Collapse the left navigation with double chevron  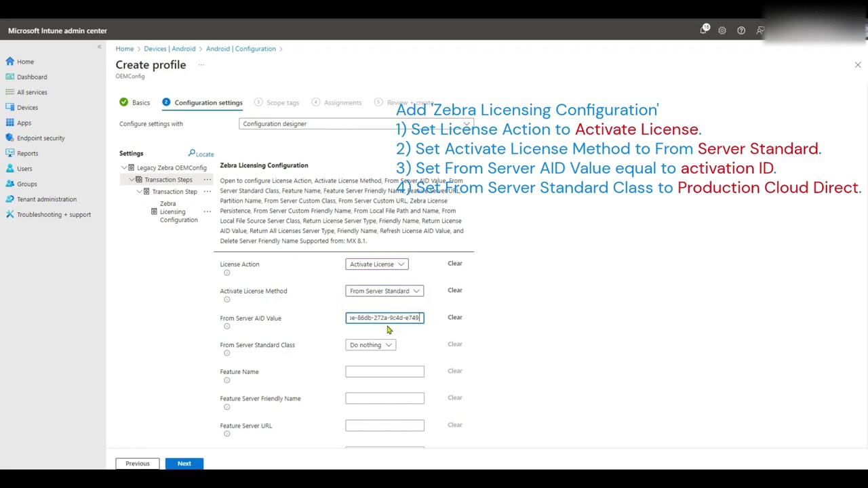point(99,47)
